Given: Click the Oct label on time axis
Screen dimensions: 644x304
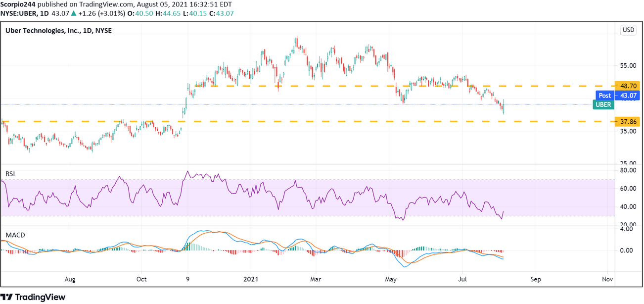Looking at the screenshot, I should click(x=141, y=279).
